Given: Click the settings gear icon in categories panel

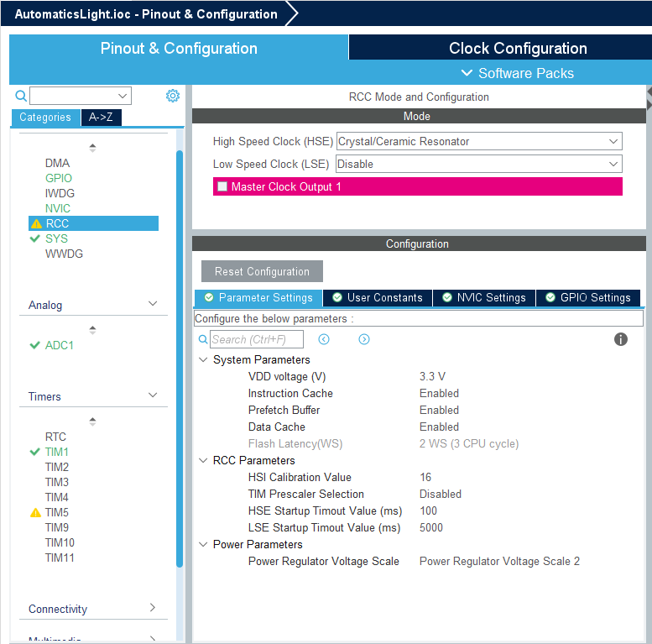Looking at the screenshot, I should (173, 96).
